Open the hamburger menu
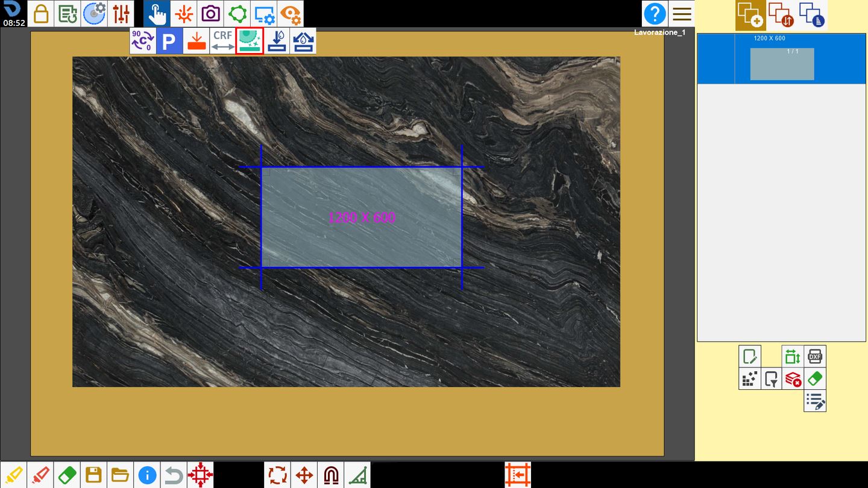 [x=682, y=13]
